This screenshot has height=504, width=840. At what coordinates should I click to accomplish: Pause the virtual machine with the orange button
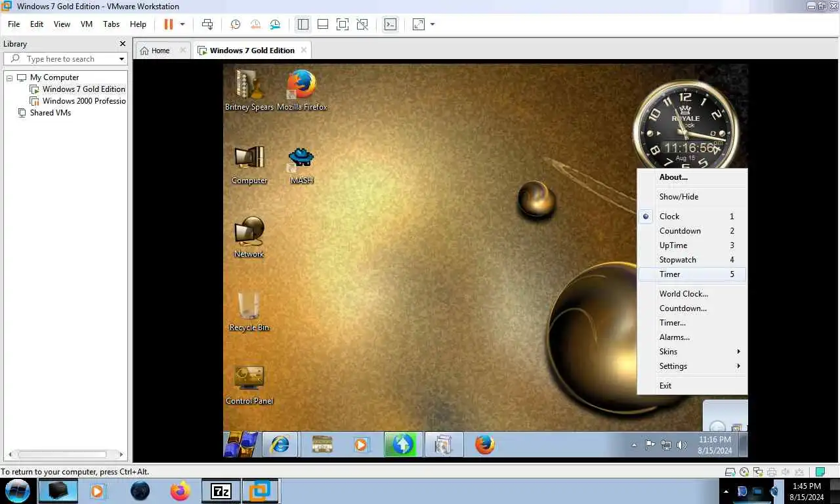point(169,24)
